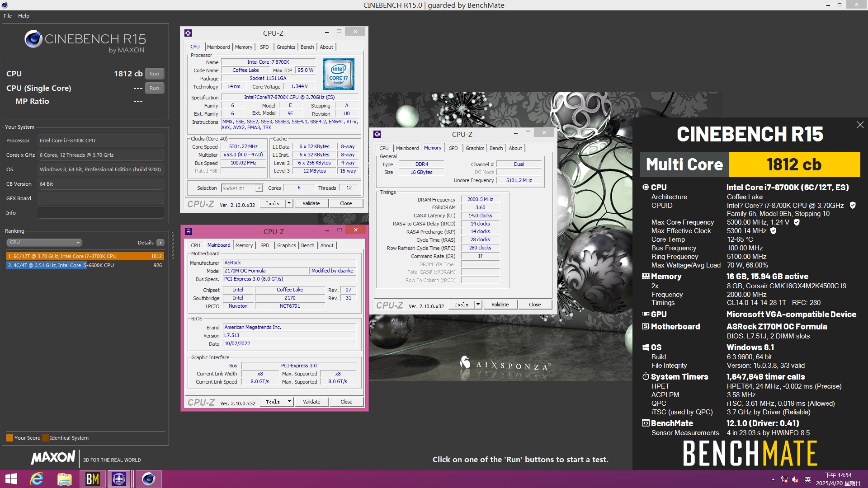Viewport: 868px width, 488px height.
Task: Click the CPU chip icon in BenchMate panel
Action: tap(646, 187)
